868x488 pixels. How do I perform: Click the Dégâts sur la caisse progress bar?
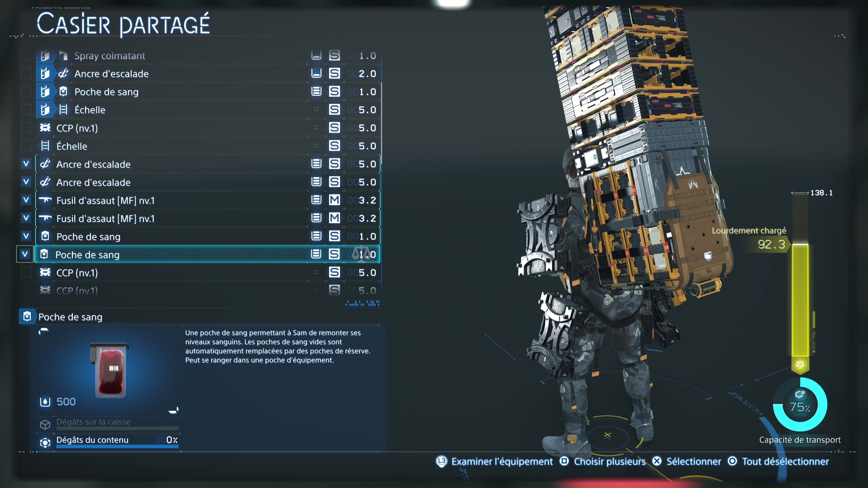[117, 428]
